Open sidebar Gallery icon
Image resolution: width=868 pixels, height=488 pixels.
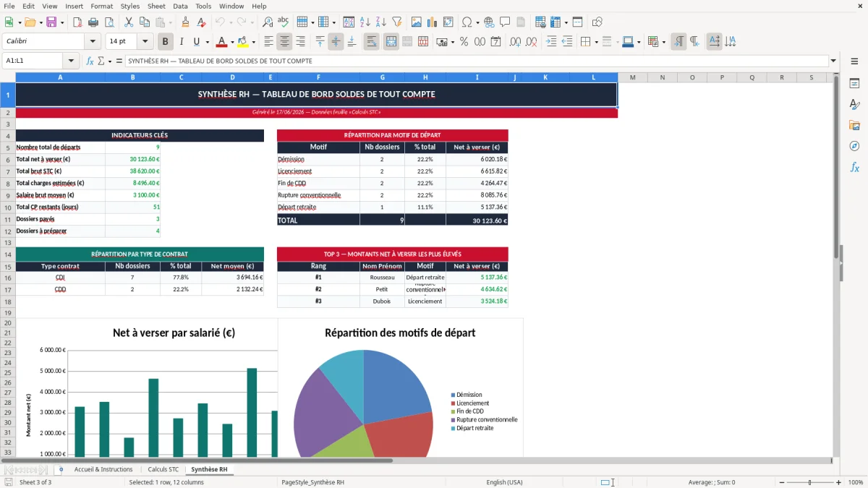tap(854, 125)
